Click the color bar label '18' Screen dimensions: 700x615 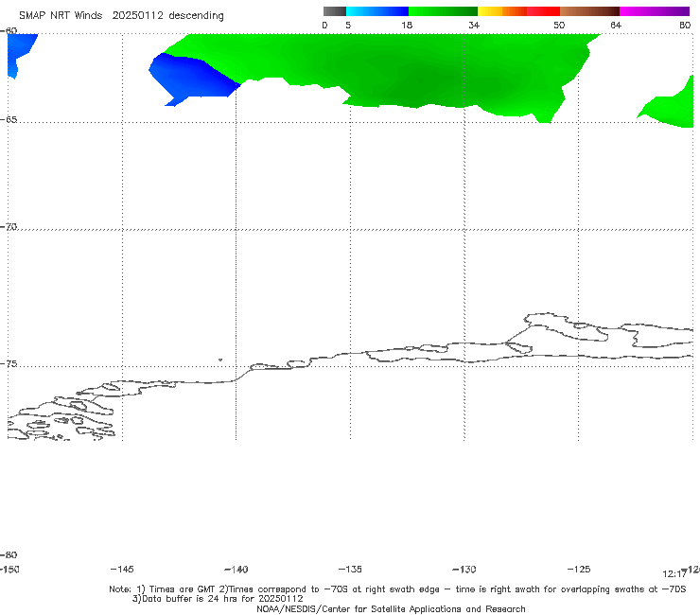407,26
